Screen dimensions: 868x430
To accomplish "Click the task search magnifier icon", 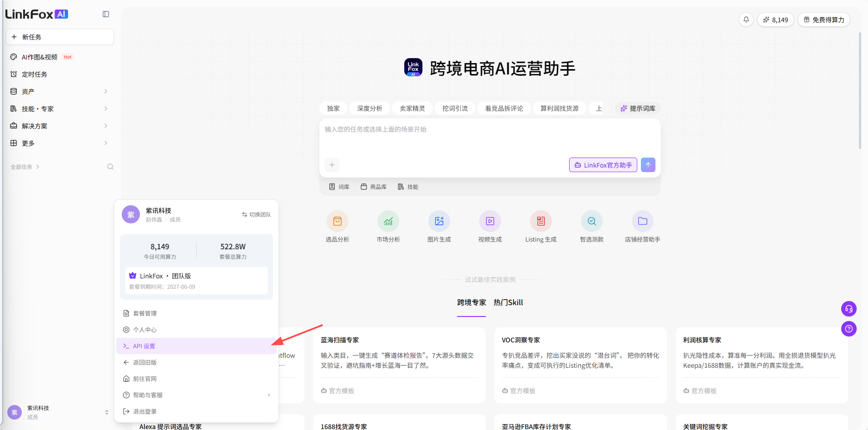I will [x=110, y=167].
